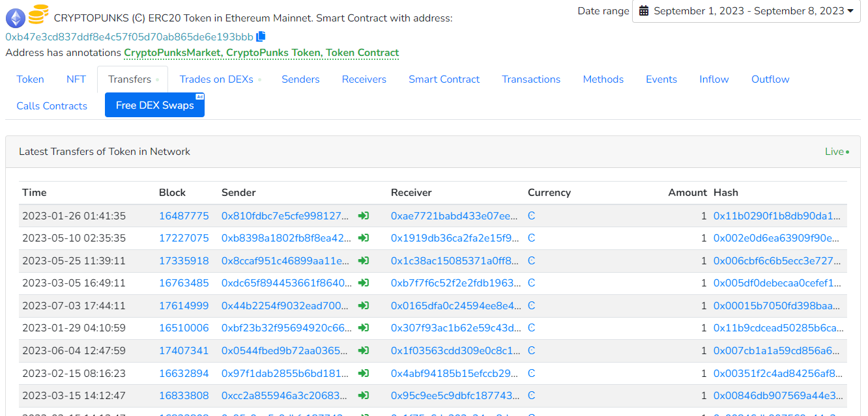Click the currency symbol in block 16763485 row

point(532,283)
